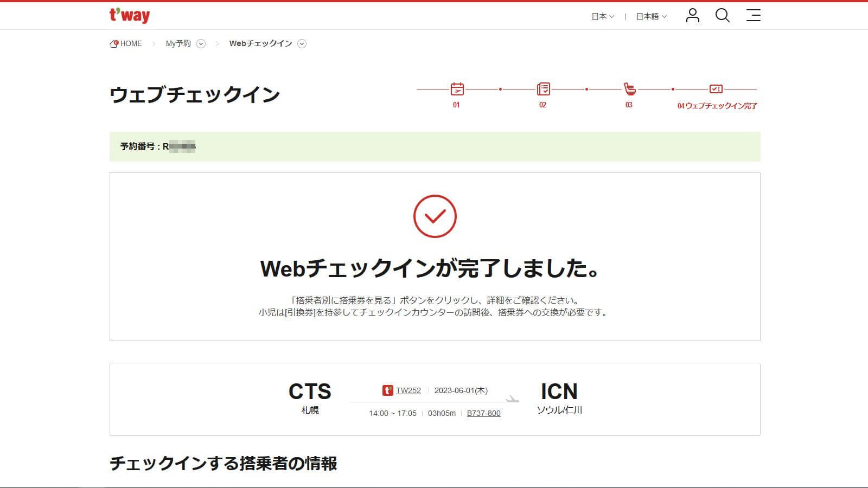Click step 04 check-in completion icon
868x488 pixels.
[715, 88]
